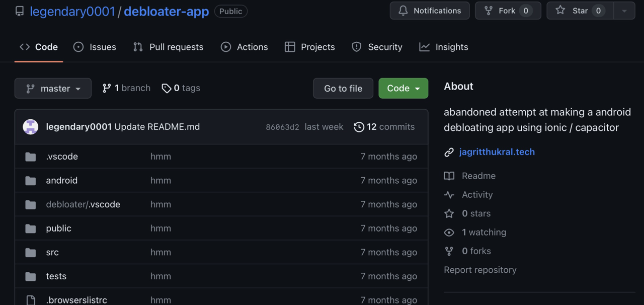Open the Security tab
This screenshot has width=644, height=305.
(377, 47)
